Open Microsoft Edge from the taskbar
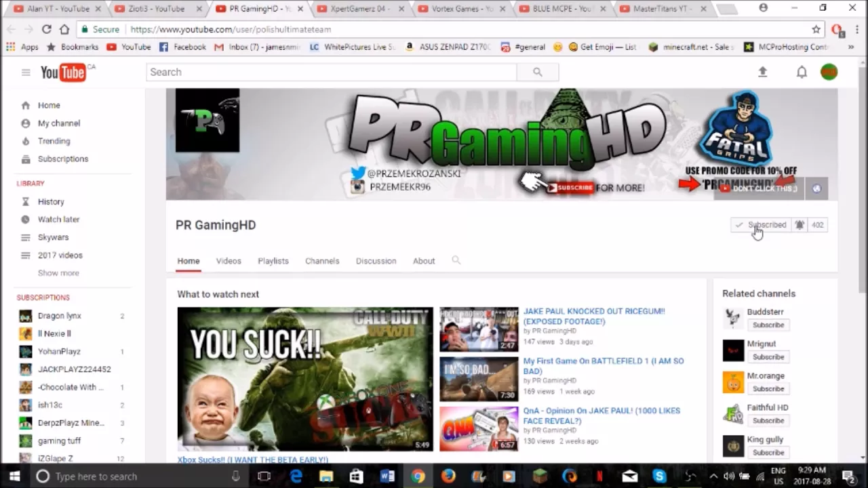This screenshot has width=868, height=488. click(296, 476)
